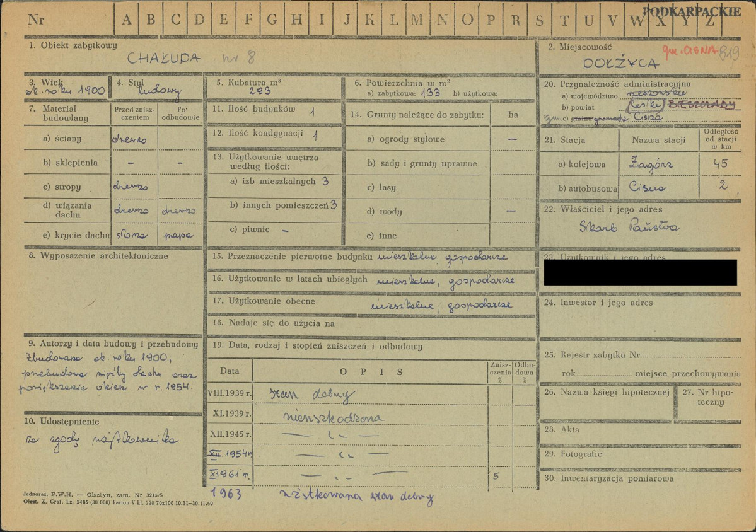
Task: Select the Miejscowość value DOŁŻYCA
Action: (620, 64)
